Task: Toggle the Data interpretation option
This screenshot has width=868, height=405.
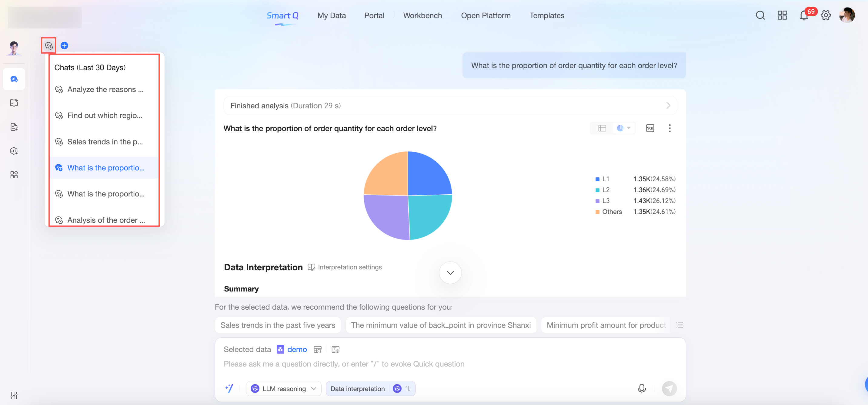Action: (x=358, y=389)
